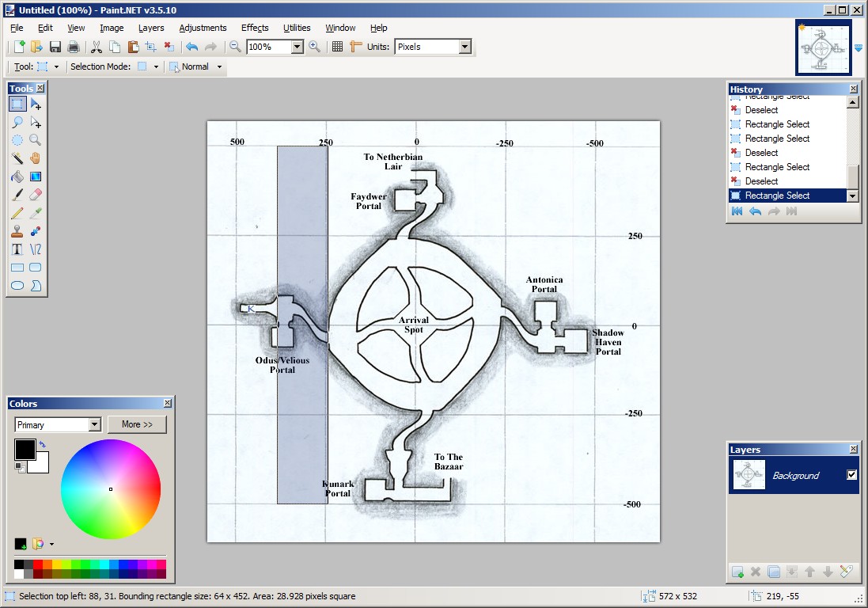Select the Eraser tool
Image resolution: width=868 pixels, height=608 pixels.
(36, 195)
